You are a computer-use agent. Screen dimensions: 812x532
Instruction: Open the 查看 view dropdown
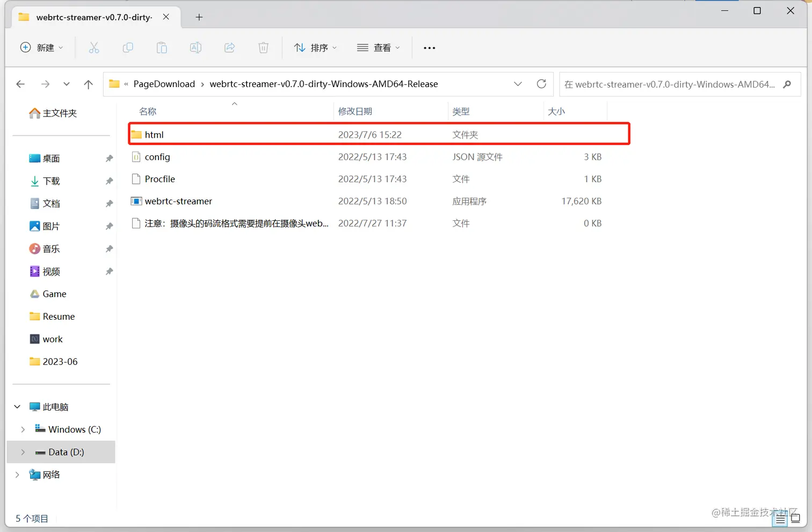[x=379, y=48]
